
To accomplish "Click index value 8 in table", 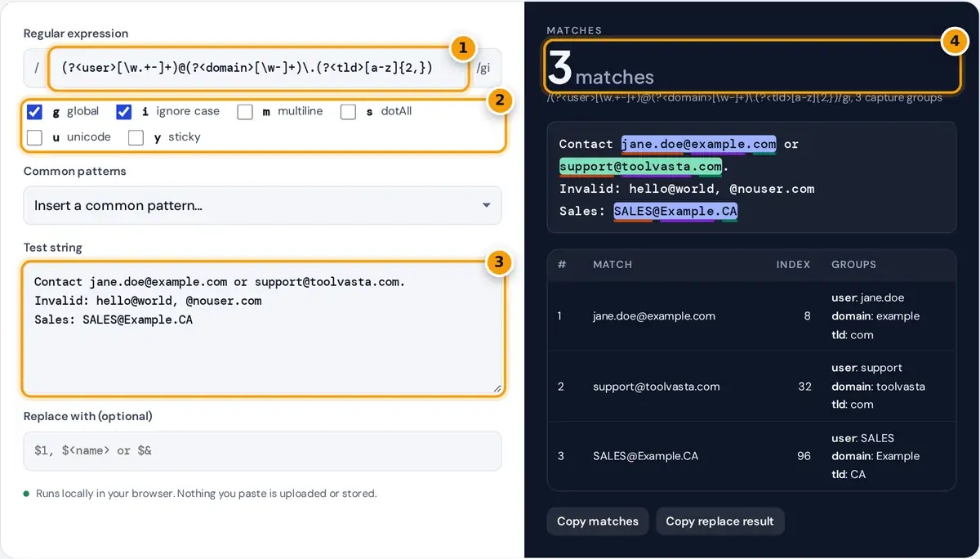I will (x=807, y=316).
